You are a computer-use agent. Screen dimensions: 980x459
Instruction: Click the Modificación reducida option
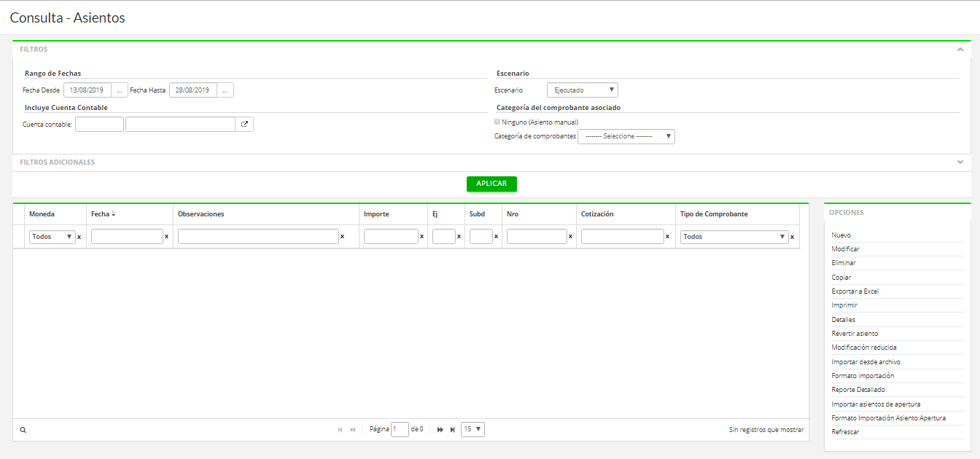pos(864,348)
